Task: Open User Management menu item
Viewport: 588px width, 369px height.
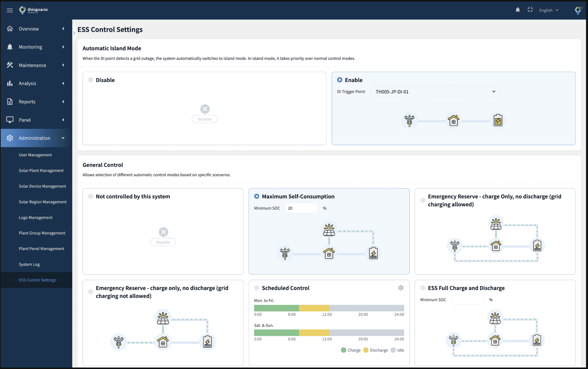Action: click(x=35, y=155)
